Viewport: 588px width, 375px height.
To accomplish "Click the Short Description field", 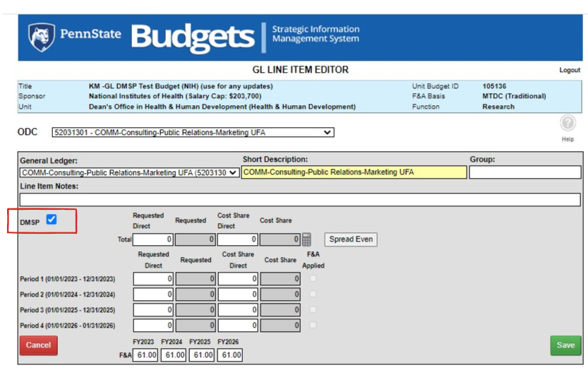I will coord(354,172).
